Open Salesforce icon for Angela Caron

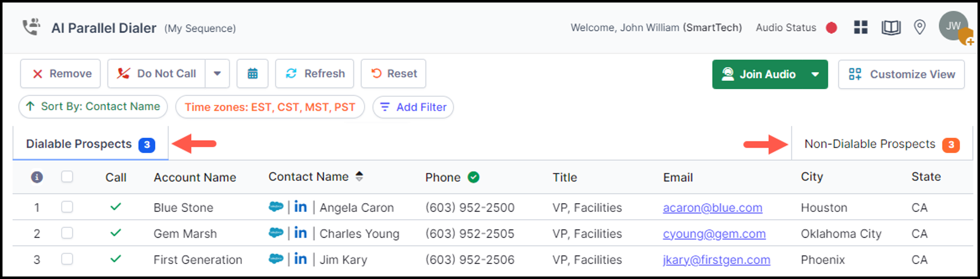pyautogui.click(x=275, y=207)
